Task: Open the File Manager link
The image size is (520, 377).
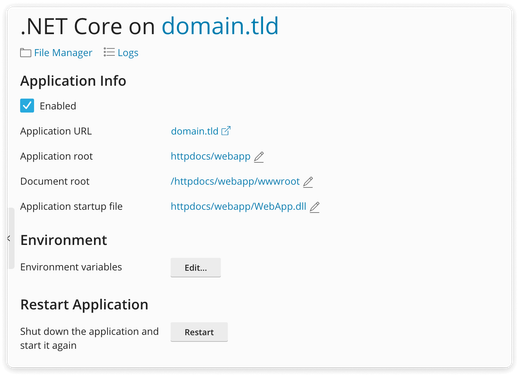Action: point(63,53)
